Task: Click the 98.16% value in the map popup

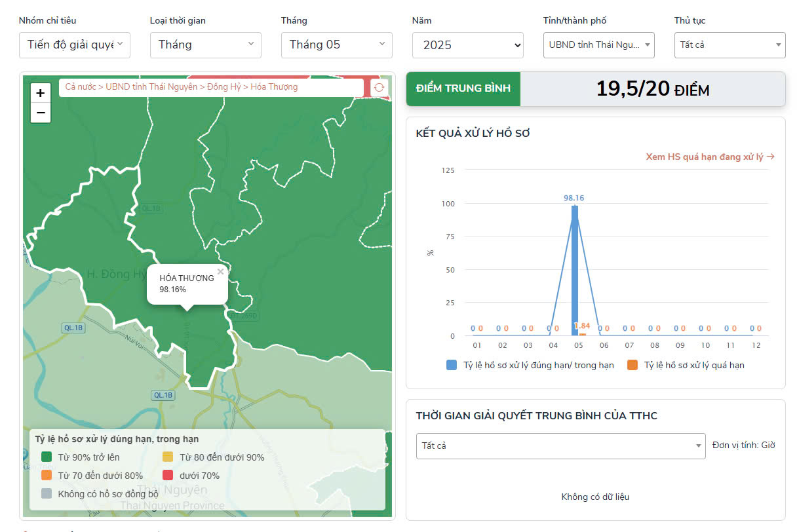Action: (x=173, y=289)
